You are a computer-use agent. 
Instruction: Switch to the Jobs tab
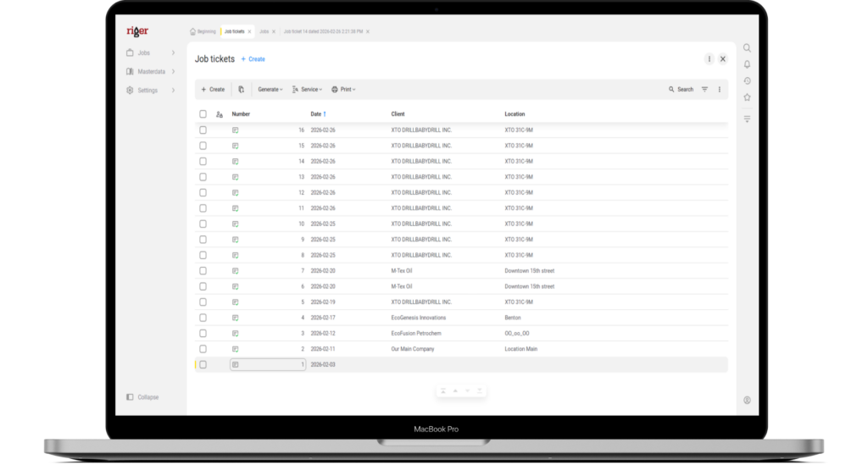coord(264,31)
